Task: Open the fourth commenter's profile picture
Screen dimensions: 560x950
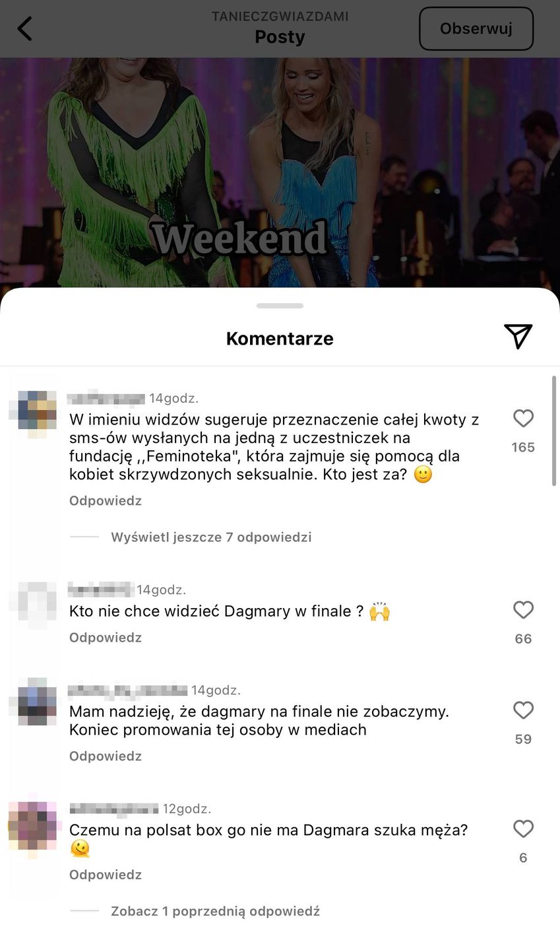Action: tap(32, 826)
